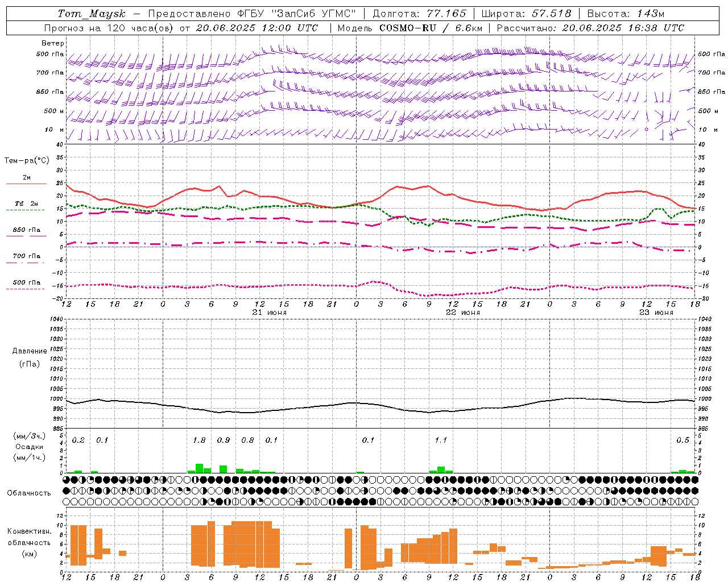Click the latitude value Широта: 57.518
The image size is (728, 582).
526,14
